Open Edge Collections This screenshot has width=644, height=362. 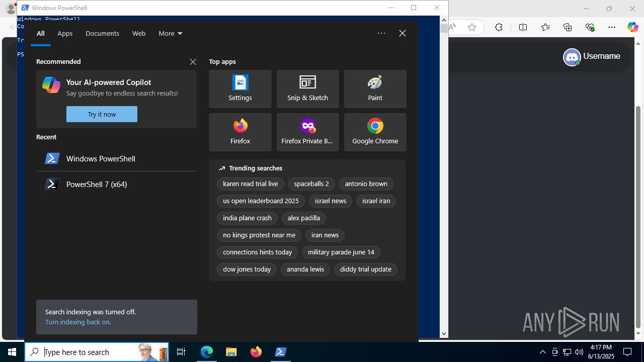(568, 28)
